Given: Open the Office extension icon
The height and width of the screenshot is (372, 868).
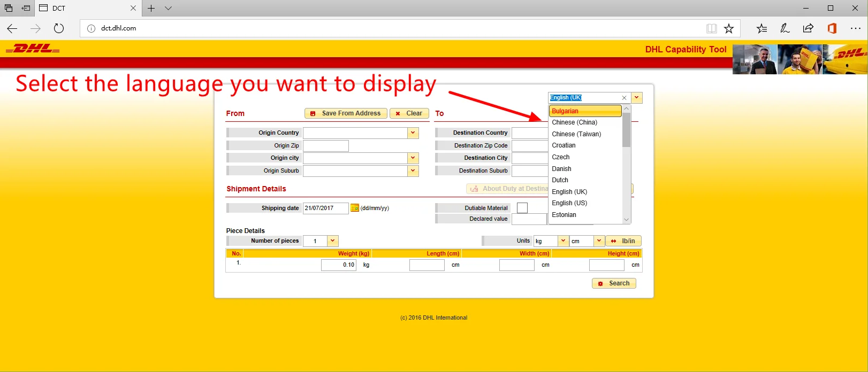Looking at the screenshot, I should (832, 28).
